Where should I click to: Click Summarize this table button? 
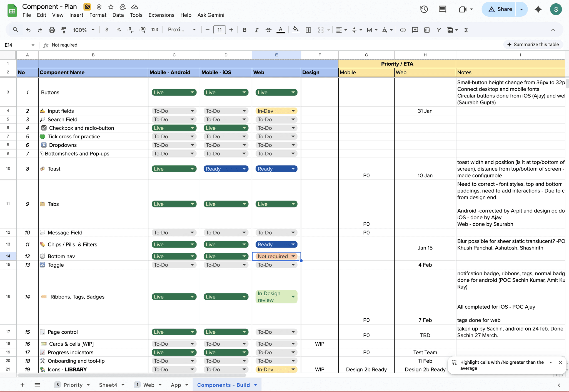point(533,44)
